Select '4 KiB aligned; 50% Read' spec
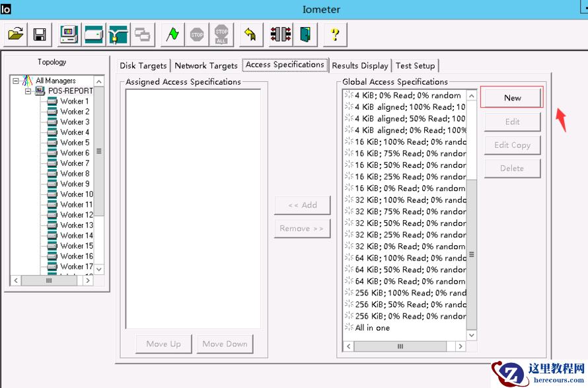Image resolution: width=588 pixels, height=388 pixels. (404, 118)
